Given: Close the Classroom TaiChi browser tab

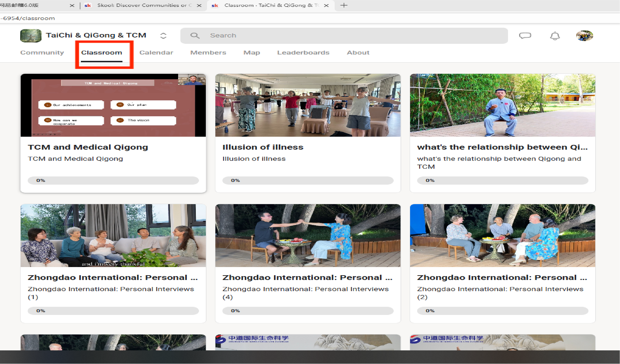Looking at the screenshot, I should tap(326, 5).
